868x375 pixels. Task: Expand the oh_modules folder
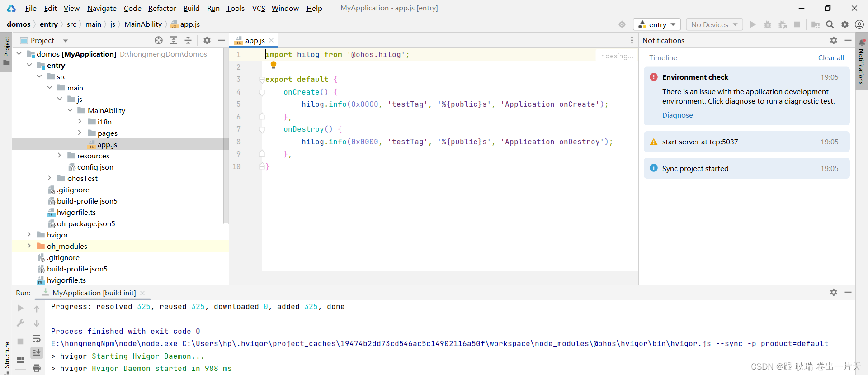click(x=29, y=246)
